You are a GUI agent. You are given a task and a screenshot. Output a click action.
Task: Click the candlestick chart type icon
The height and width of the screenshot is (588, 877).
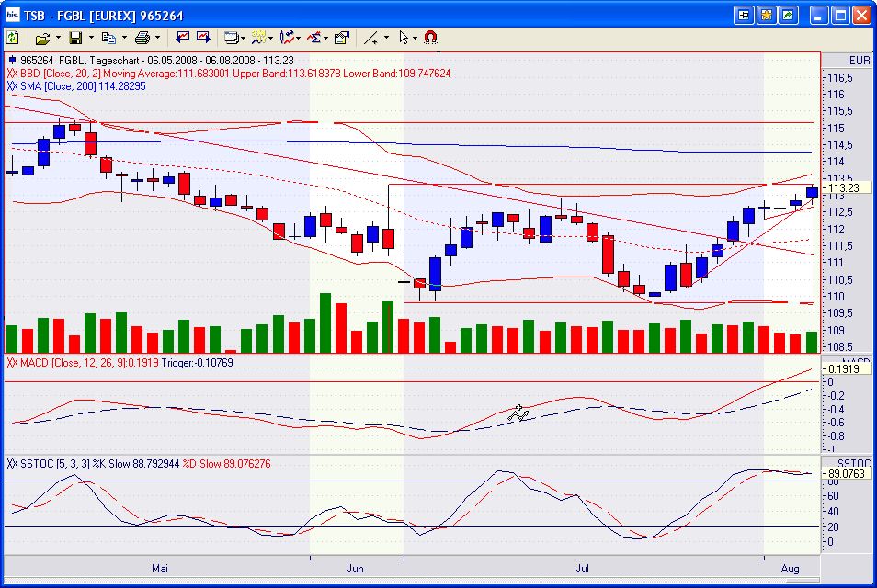click(x=287, y=38)
